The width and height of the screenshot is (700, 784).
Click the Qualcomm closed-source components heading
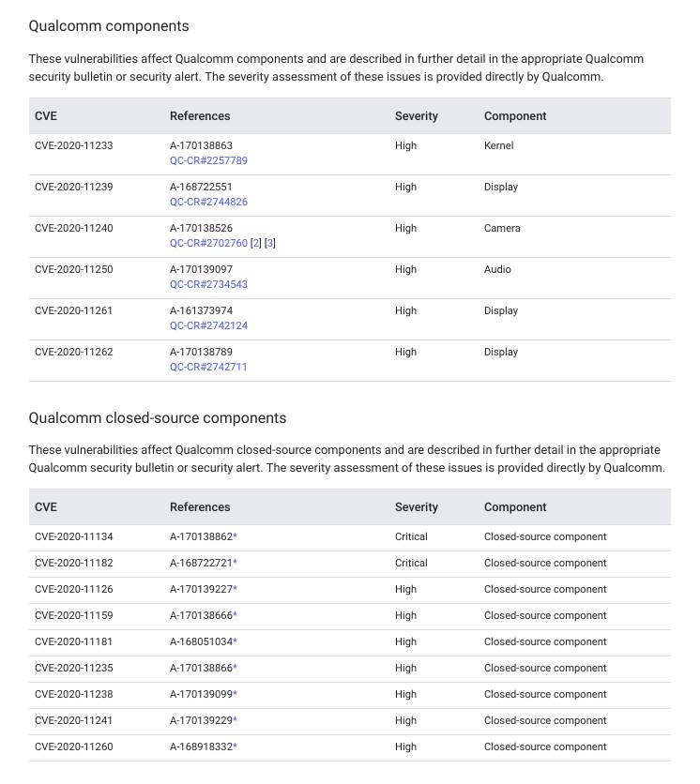(158, 418)
